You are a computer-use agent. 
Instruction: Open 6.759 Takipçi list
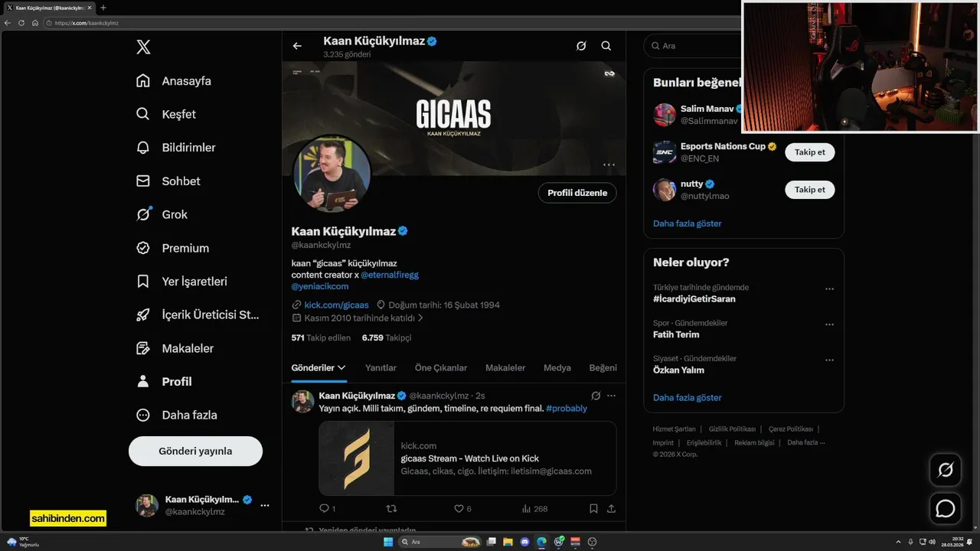pos(387,337)
